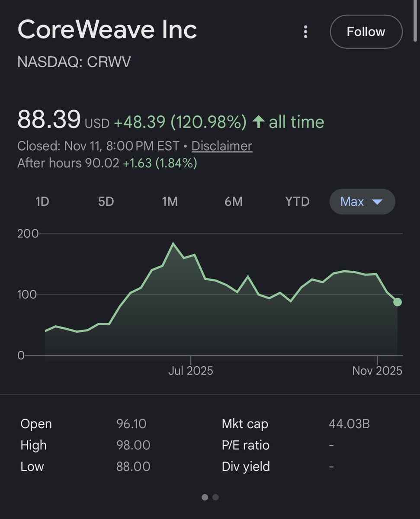
Task: Switch chart to 6M range
Action: tap(234, 202)
